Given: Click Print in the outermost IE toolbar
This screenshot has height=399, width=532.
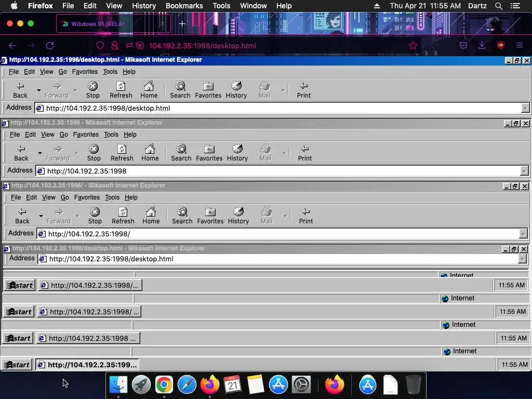Looking at the screenshot, I should click(x=303, y=90).
